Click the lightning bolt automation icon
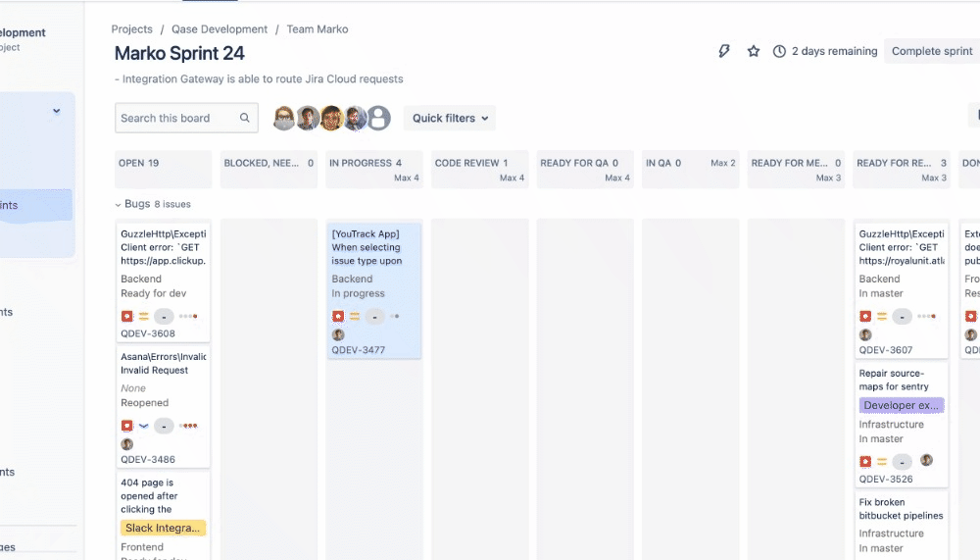The width and height of the screenshot is (980, 560). pyautogui.click(x=724, y=51)
